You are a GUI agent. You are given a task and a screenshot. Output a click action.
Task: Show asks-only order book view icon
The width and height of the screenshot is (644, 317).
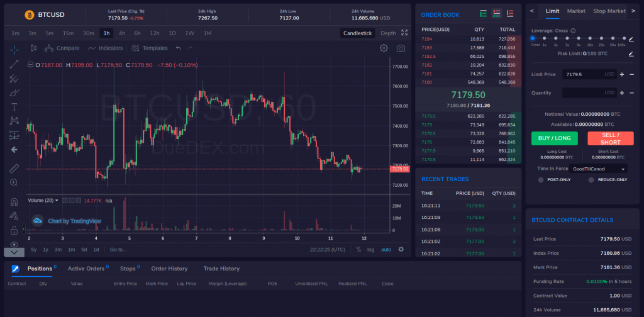coord(510,14)
